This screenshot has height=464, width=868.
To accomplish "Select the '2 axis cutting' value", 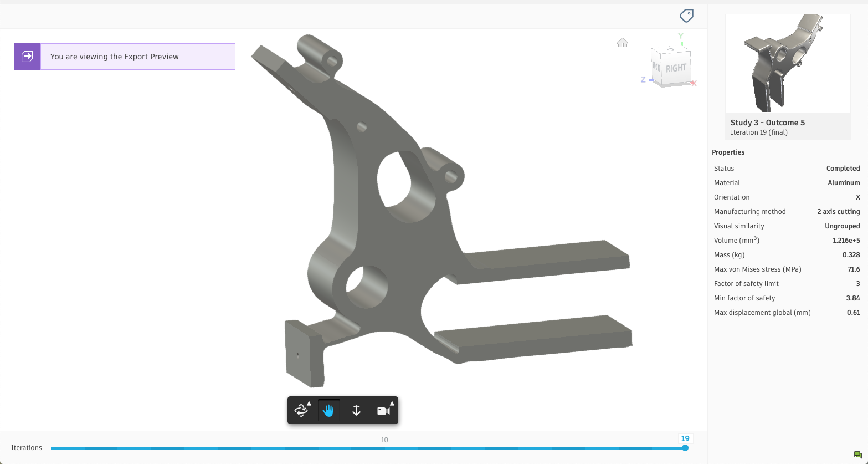I will (x=839, y=212).
